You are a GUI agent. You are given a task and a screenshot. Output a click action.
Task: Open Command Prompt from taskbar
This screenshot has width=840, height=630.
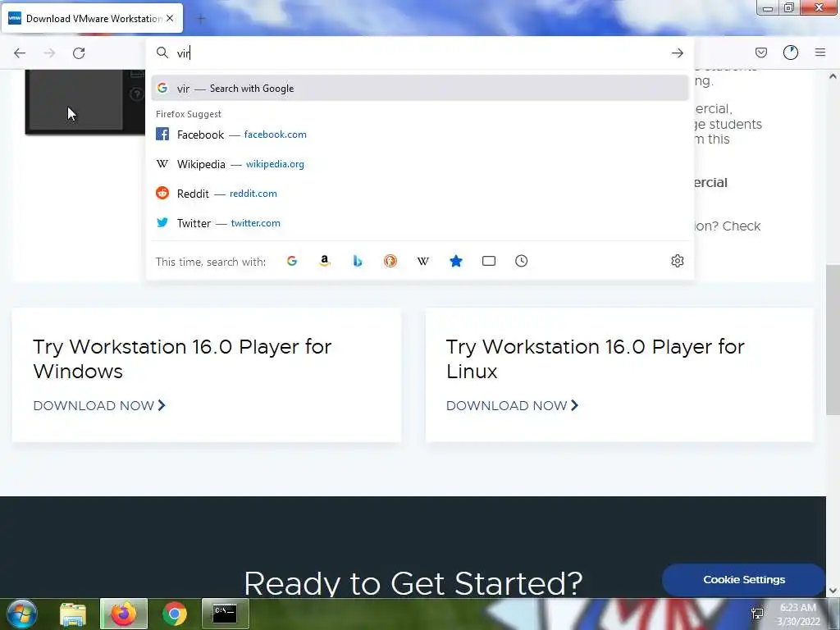225,614
